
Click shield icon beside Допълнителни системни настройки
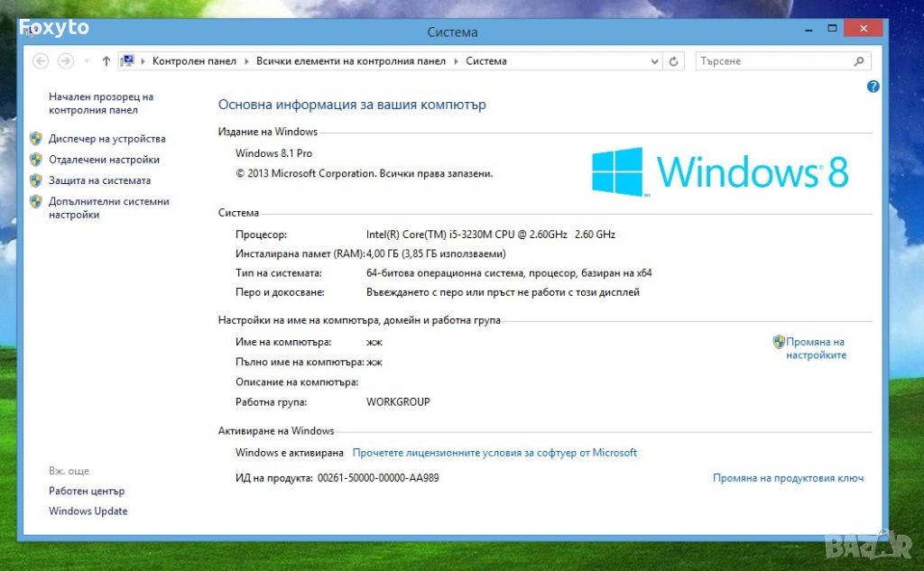point(36,201)
